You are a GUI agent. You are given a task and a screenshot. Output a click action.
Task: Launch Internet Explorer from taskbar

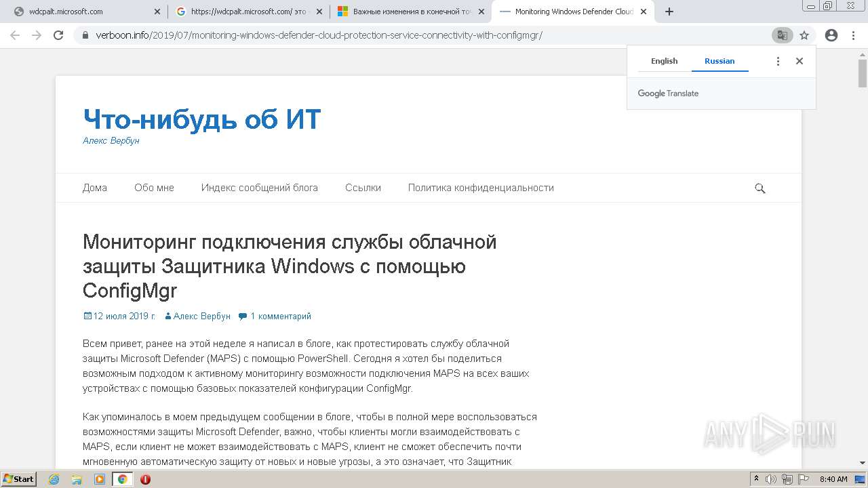click(x=54, y=479)
